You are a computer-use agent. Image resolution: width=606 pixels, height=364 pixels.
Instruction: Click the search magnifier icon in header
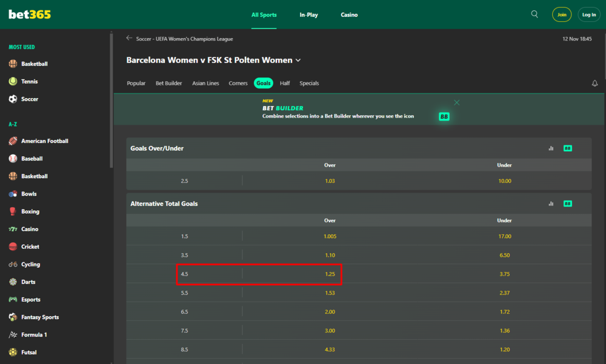[534, 15]
